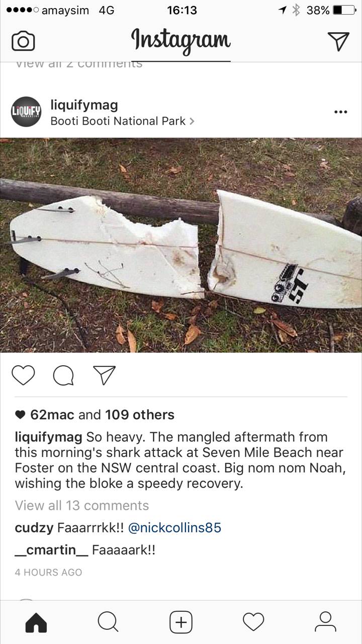This screenshot has height=644, width=362.
Task: Open direct messages paper plane icon
Action: pos(338,41)
